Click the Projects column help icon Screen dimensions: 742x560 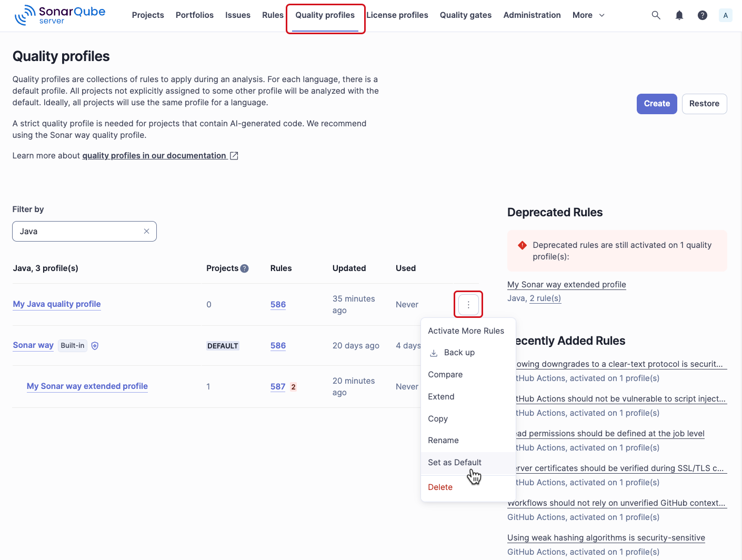[245, 268]
